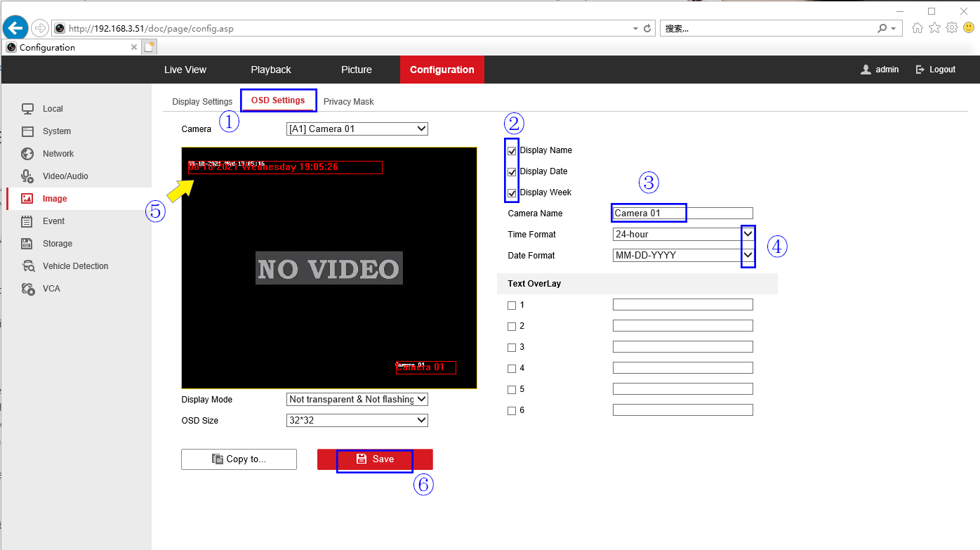
Task: Select the Network globe icon
Action: (28, 154)
